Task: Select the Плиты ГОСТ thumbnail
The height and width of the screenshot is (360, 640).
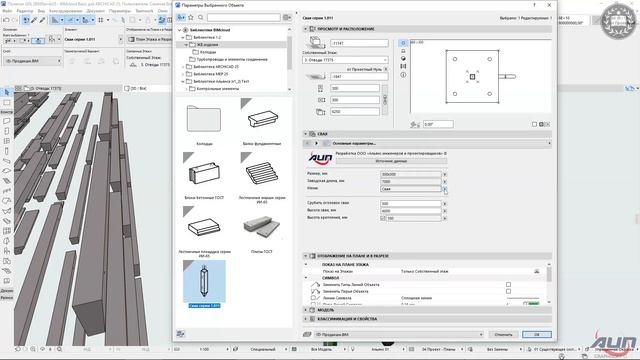Action: point(262,227)
